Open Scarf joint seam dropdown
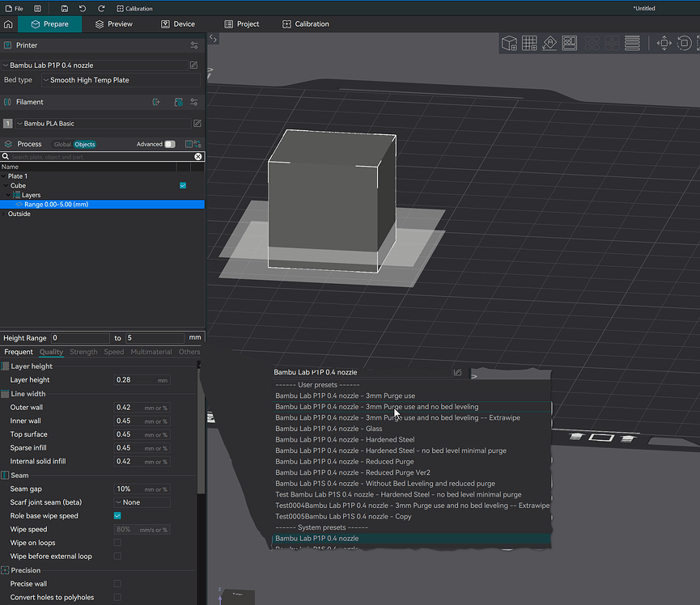The image size is (700, 605). point(142,502)
